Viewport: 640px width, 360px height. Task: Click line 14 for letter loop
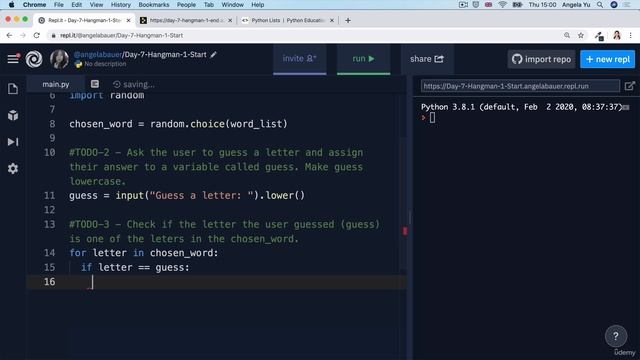(144, 253)
